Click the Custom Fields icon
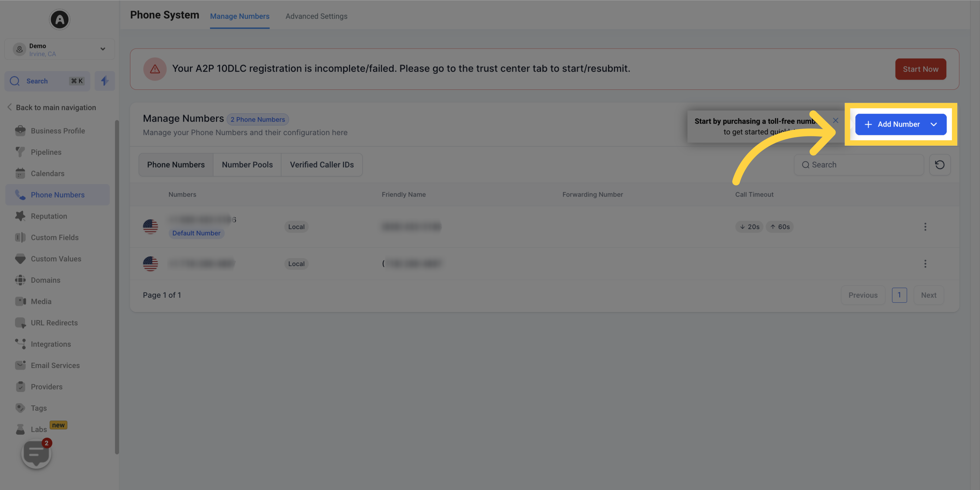This screenshot has height=490, width=980. click(20, 237)
